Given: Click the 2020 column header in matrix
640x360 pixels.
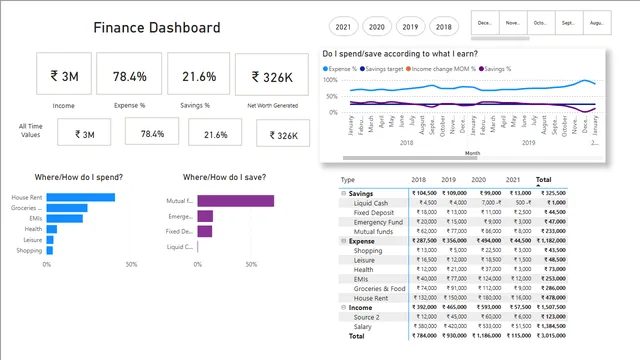Looking at the screenshot, I should click(479, 180).
